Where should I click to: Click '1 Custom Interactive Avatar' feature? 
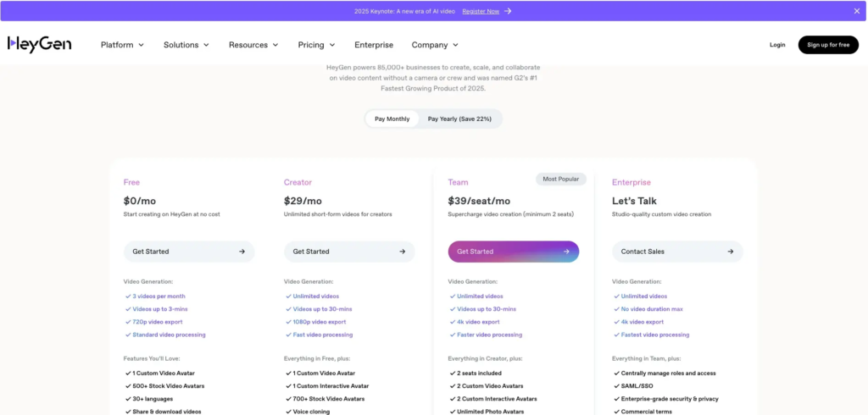[x=331, y=385]
